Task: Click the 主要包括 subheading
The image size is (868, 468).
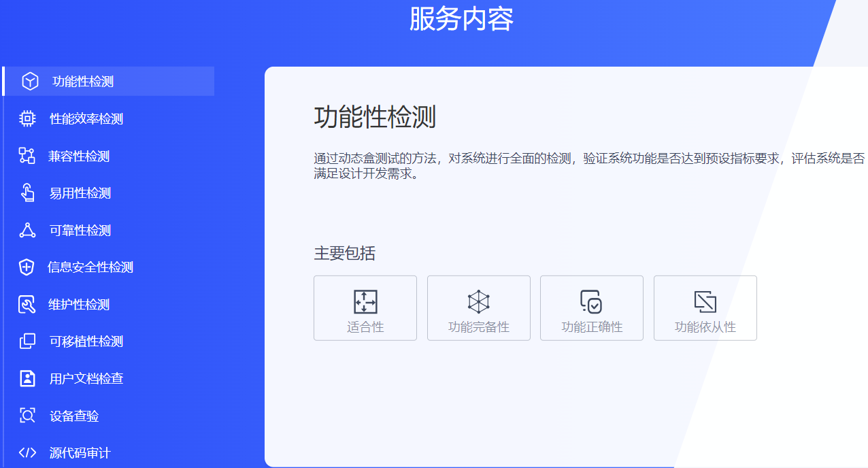Action: pos(344,254)
